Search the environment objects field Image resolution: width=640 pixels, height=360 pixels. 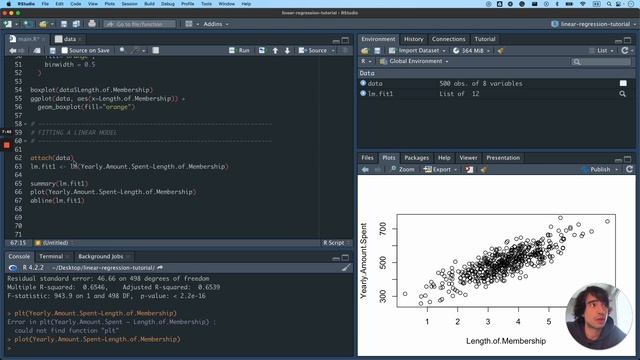[602, 62]
